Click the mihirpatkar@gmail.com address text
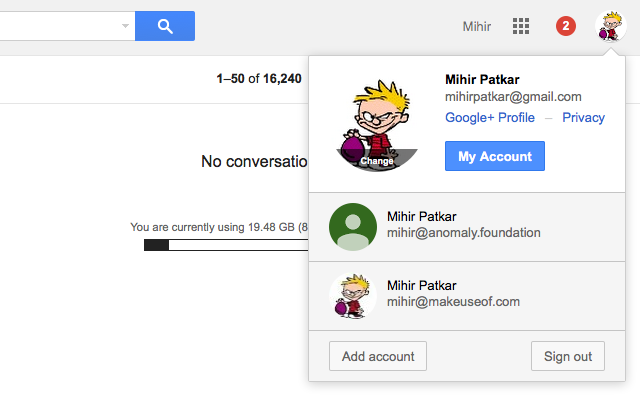Viewport: 640px width, 399px height. point(513,97)
